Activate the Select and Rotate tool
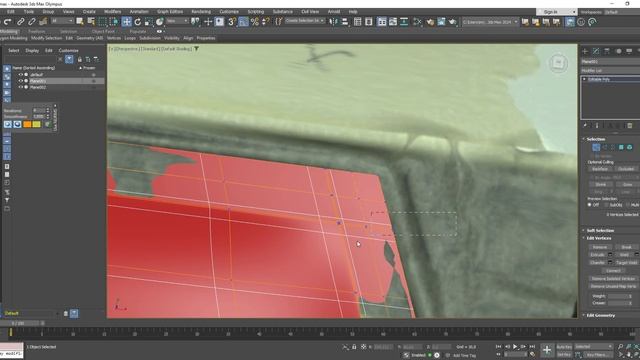The width and height of the screenshot is (640, 360). tap(138, 22)
